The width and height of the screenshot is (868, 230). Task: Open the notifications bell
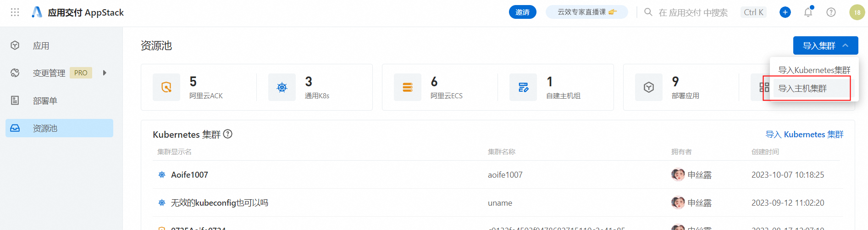point(808,12)
